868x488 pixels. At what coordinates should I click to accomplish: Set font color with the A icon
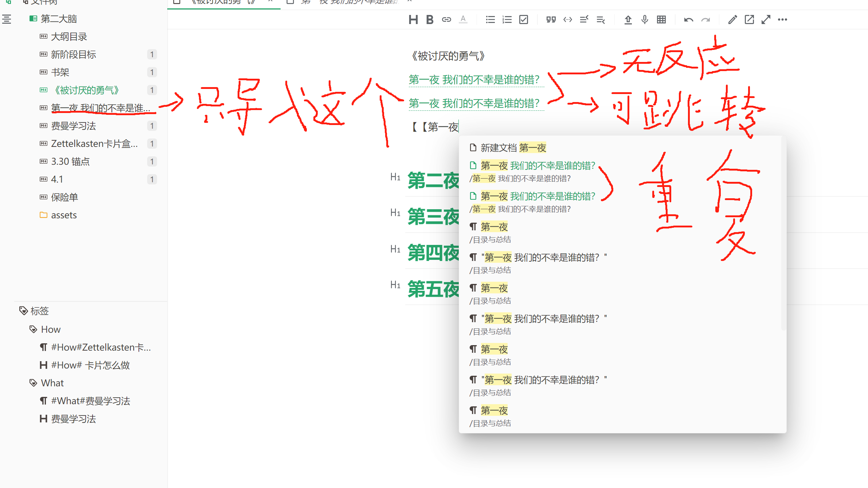(x=463, y=20)
